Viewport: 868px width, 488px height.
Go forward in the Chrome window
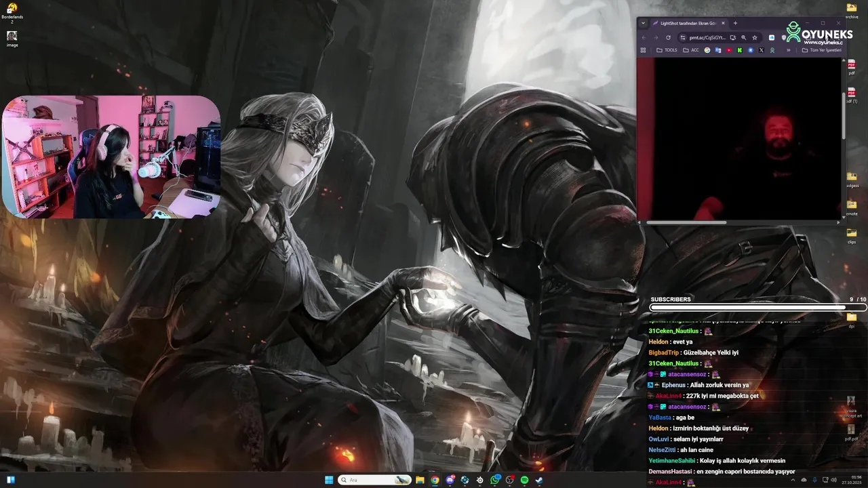pyautogui.click(x=656, y=37)
